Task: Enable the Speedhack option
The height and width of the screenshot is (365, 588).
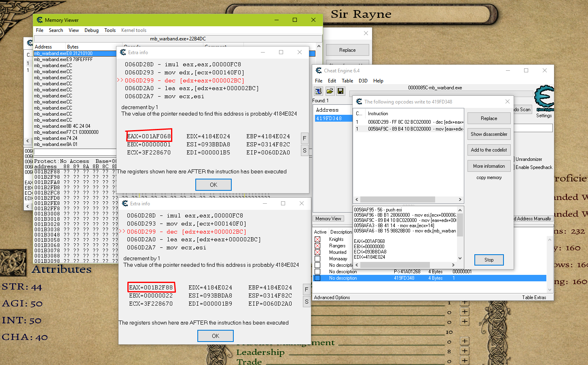Action: coord(533,167)
